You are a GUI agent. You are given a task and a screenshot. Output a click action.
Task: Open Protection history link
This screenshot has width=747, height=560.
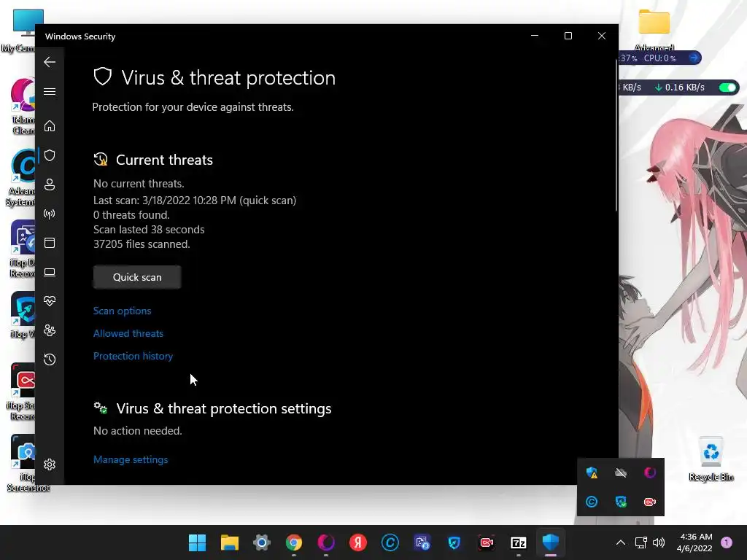[133, 356]
